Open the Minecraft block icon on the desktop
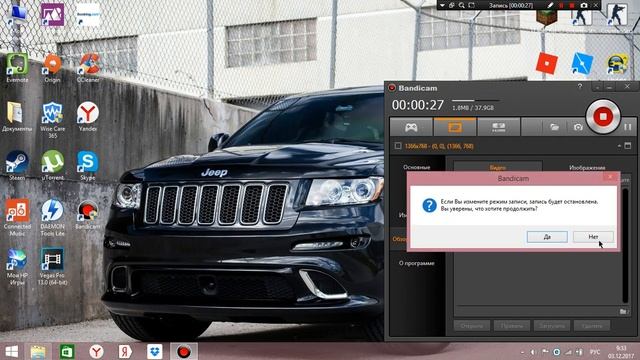This screenshot has height=360, width=640. click(547, 17)
